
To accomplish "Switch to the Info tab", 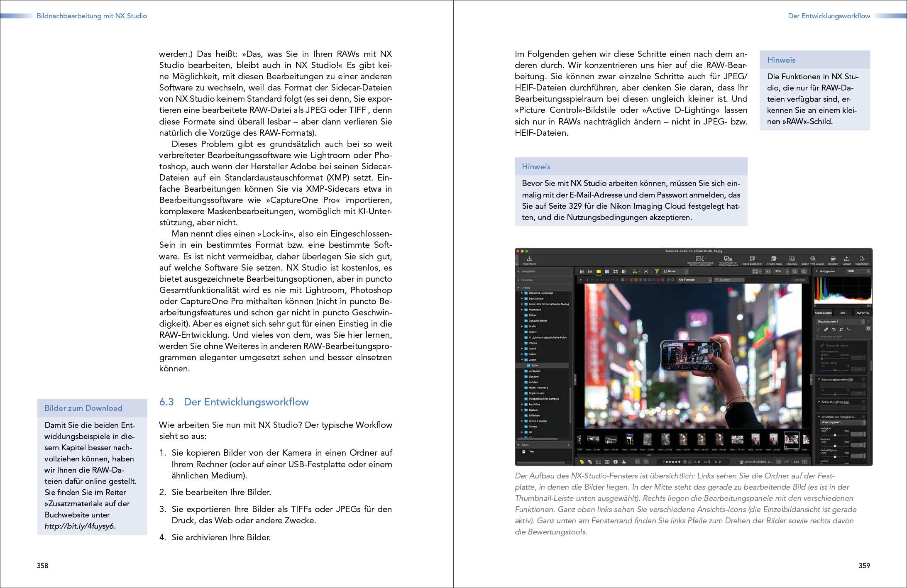I will pyautogui.click(x=843, y=313).
